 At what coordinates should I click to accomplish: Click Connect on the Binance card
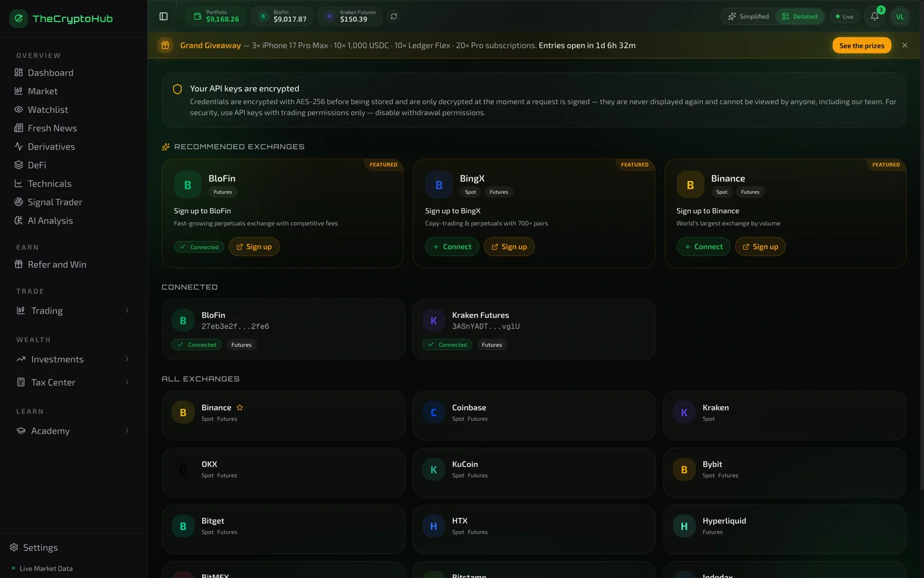click(x=703, y=247)
